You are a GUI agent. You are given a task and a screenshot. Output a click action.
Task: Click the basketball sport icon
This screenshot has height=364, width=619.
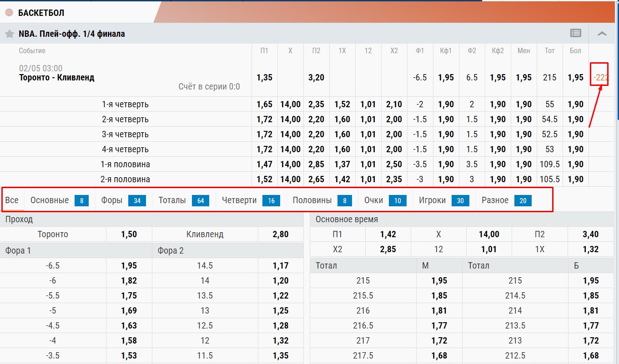tap(9, 13)
